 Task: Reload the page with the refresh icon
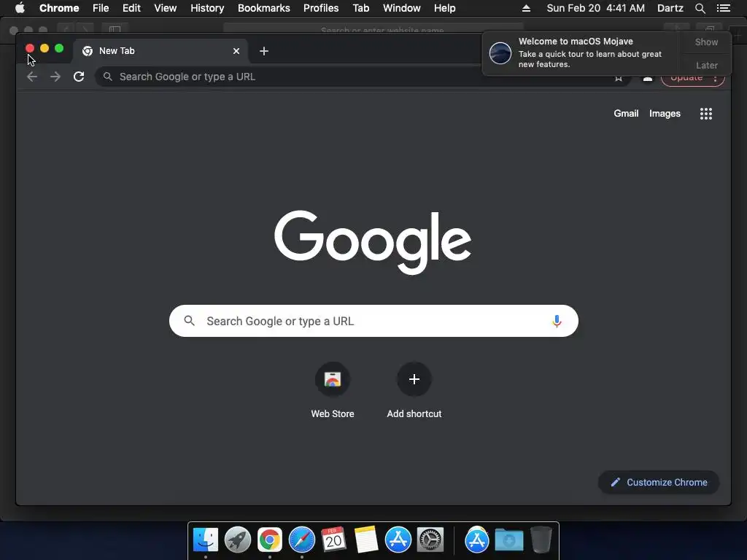[x=79, y=77]
